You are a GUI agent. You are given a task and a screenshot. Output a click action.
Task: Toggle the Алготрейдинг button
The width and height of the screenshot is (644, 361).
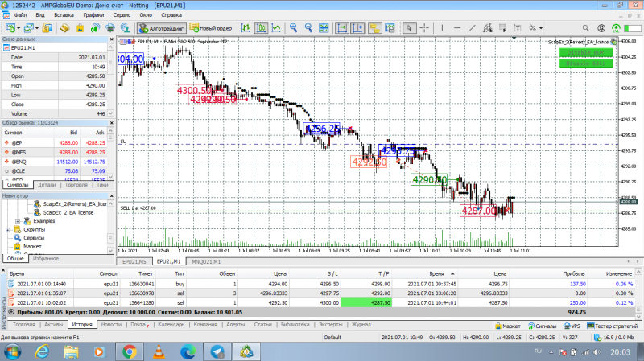162,28
